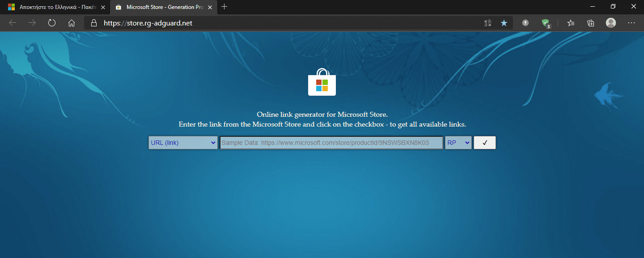Image resolution: width=644 pixels, height=258 pixels.
Task: Click the padlock site info icon
Action: pos(93,23)
